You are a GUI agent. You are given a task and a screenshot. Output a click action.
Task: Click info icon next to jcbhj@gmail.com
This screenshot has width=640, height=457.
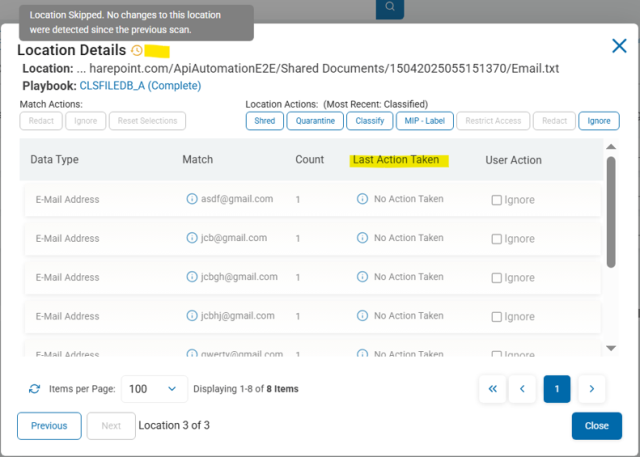192,316
